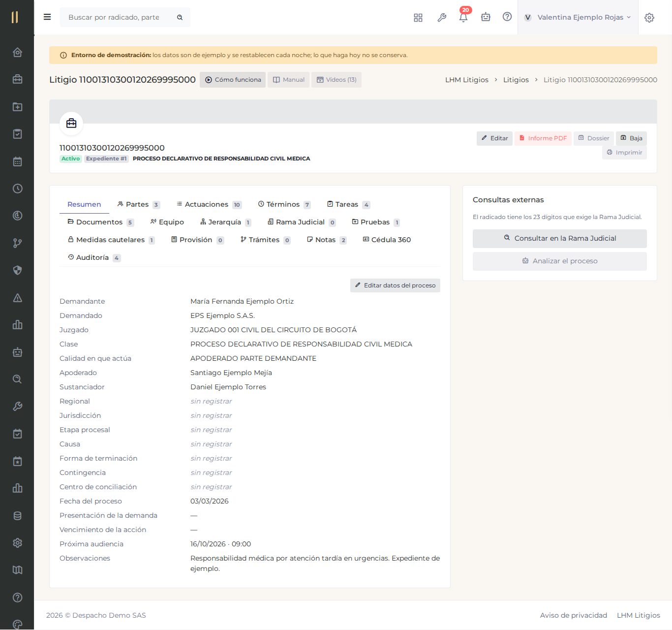The height and width of the screenshot is (630, 672).
Task: Open the robot assistant icon in top bar
Action: pos(486,17)
